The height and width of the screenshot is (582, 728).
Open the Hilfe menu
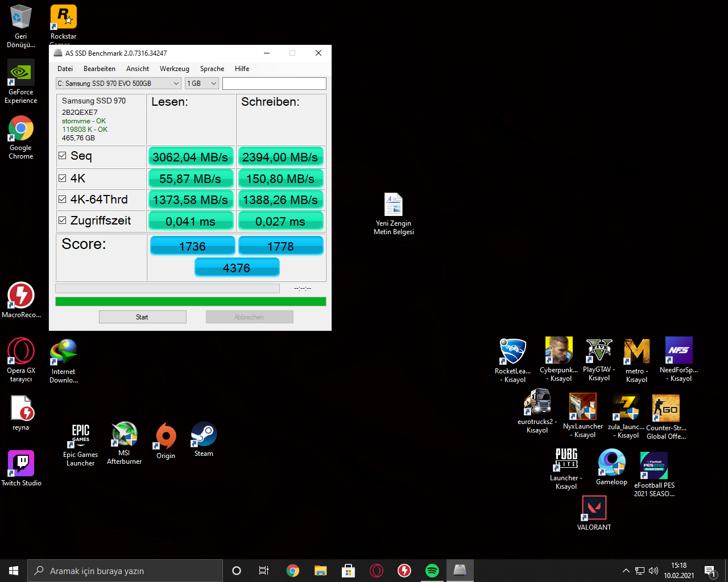(242, 69)
